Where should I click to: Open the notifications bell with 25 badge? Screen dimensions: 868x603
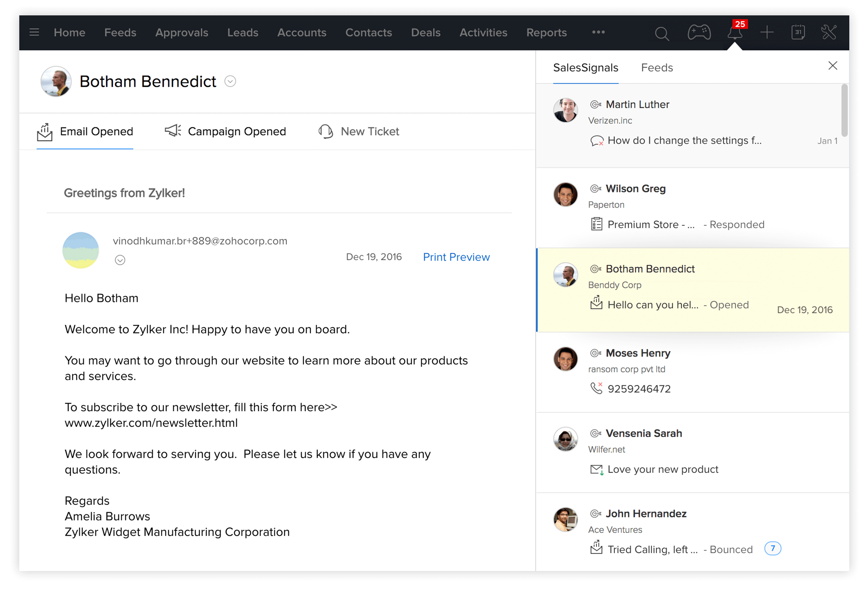point(735,33)
